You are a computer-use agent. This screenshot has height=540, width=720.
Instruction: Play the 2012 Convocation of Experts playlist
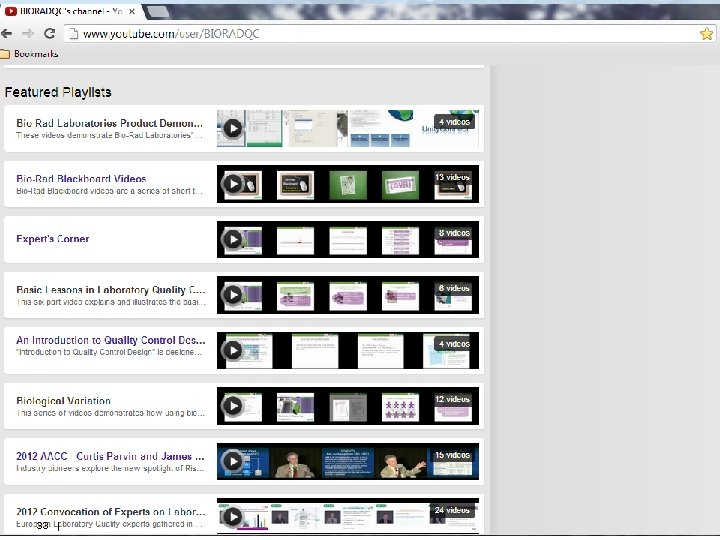coord(233,517)
